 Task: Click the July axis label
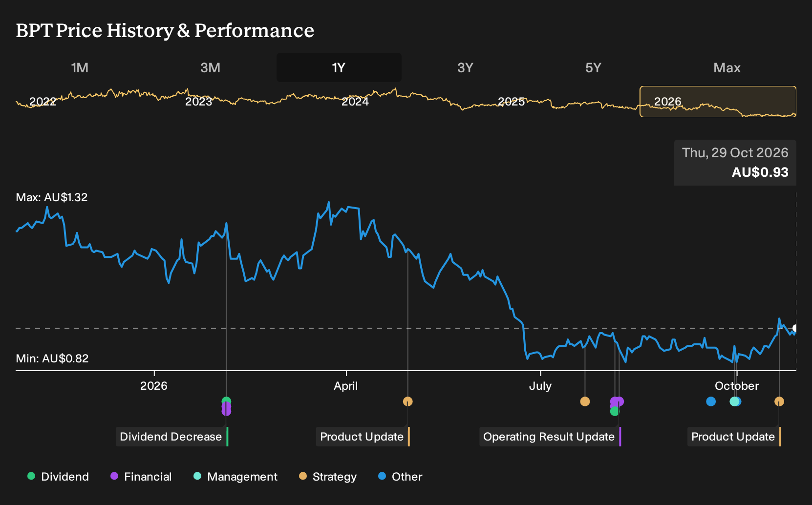pos(540,386)
